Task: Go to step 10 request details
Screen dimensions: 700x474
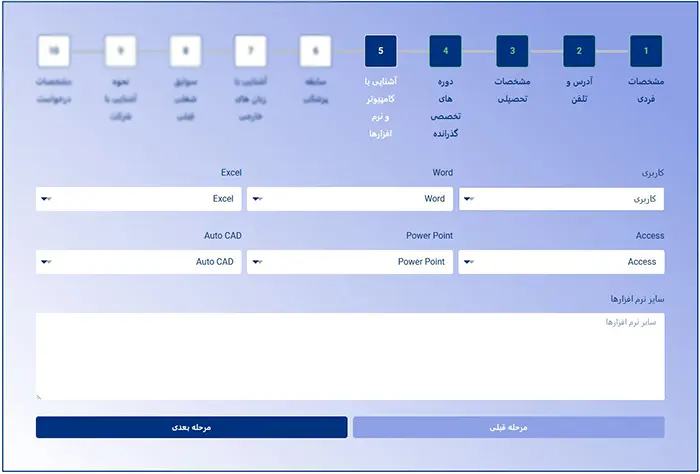Action: point(54,50)
